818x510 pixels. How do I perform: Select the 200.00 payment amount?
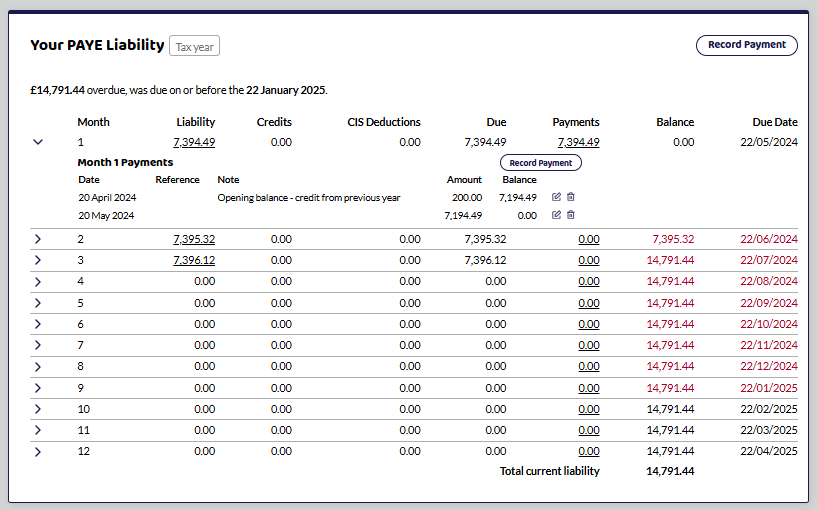467,198
